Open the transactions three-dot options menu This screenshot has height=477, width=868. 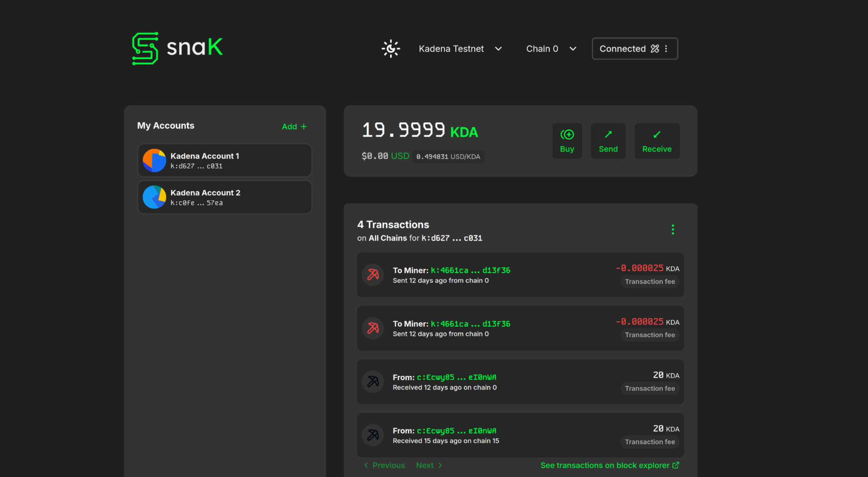tap(673, 229)
